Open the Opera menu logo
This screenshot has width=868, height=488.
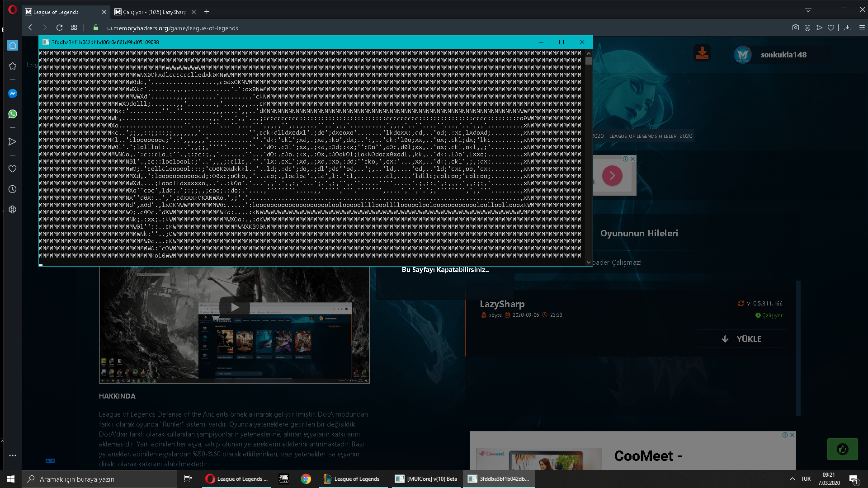pyautogui.click(x=13, y=9)
